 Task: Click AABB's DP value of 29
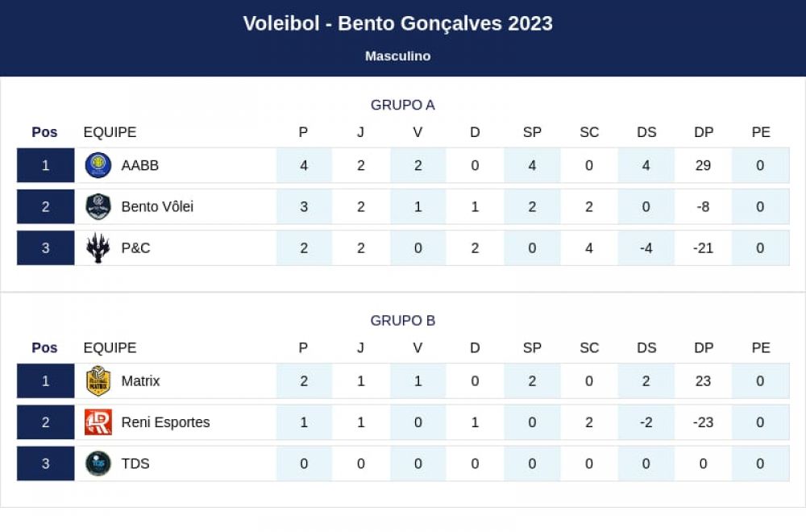pyautogui.click(x=703, y=165)
